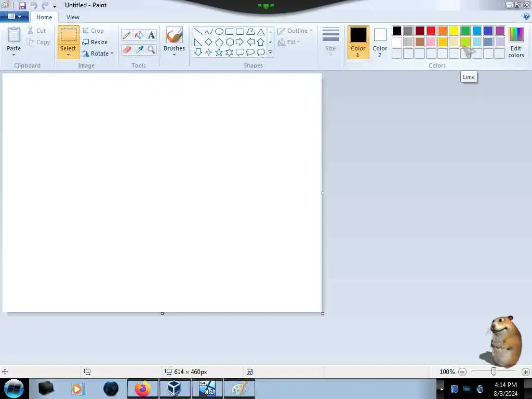Select the Four-point star shape
The image size is (532, 399).
209,52
